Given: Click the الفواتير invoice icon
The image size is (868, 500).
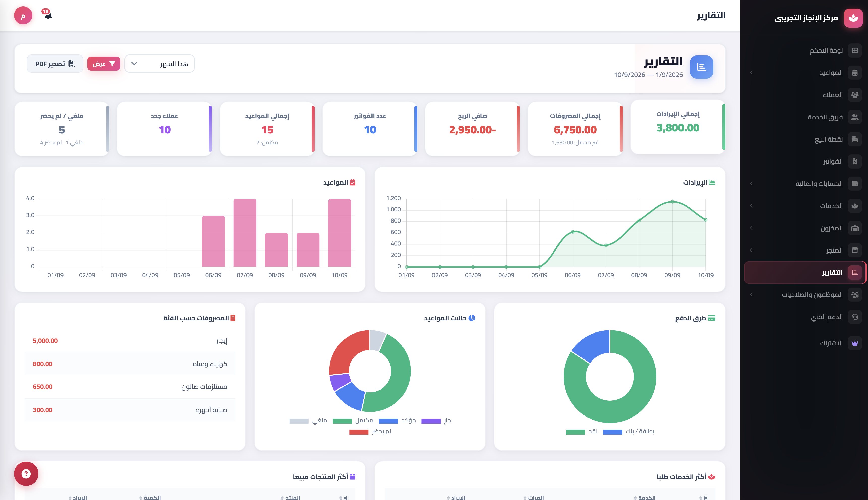Looking at the screenshot, I should (x=855, y=161).
